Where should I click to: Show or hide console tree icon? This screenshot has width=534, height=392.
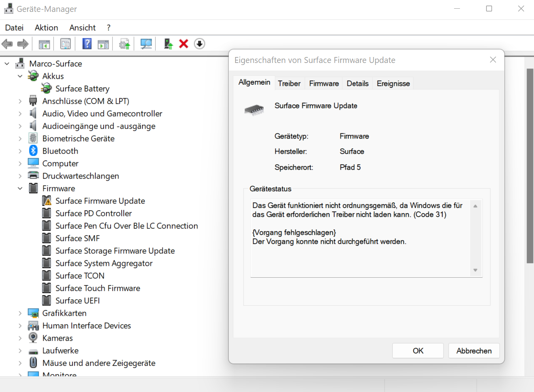[44, 44]
